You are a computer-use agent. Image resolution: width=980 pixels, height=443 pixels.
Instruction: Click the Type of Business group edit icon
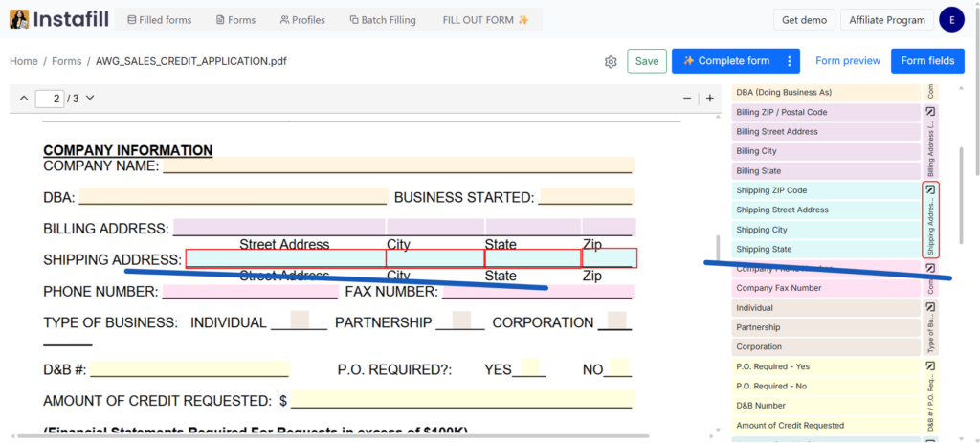click(930, 308)
